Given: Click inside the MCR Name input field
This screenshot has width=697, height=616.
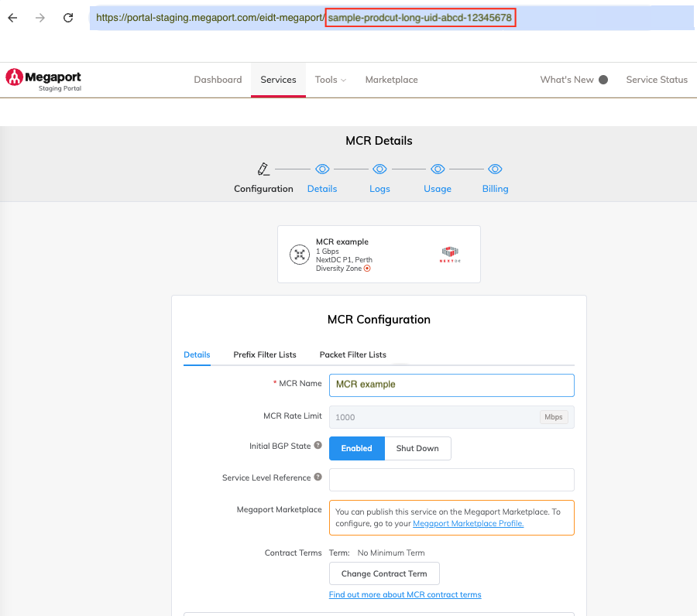Looking at the screenshot, I should point(452,385).
